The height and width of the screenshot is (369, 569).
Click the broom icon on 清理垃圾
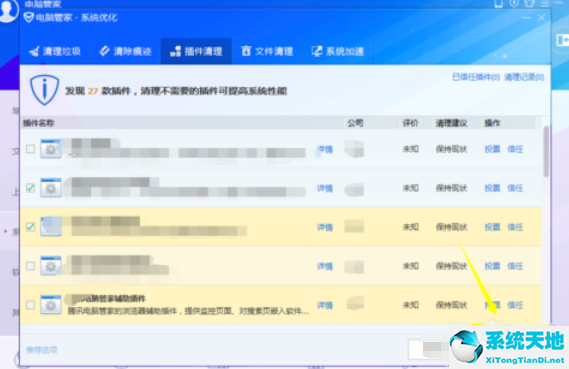(34, 51)
